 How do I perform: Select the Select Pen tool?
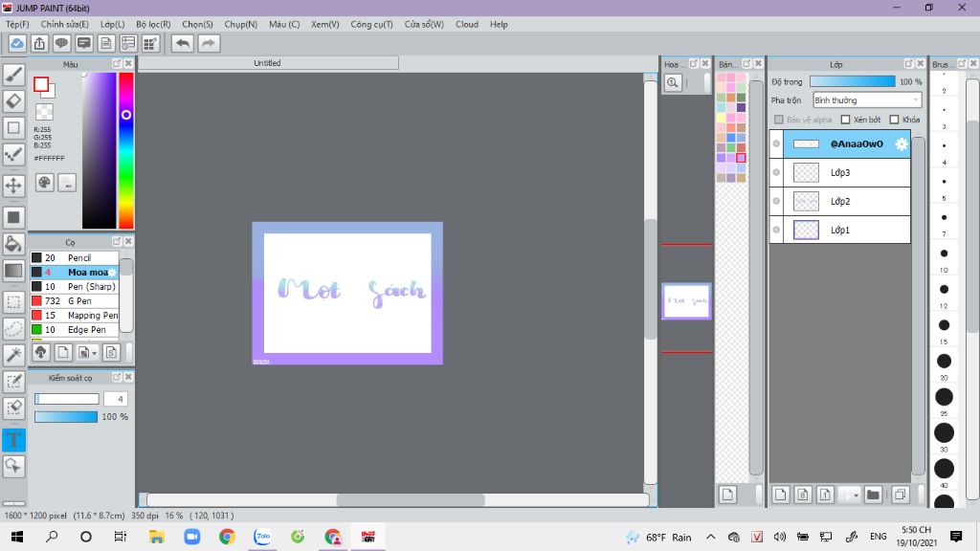[13, 382]
